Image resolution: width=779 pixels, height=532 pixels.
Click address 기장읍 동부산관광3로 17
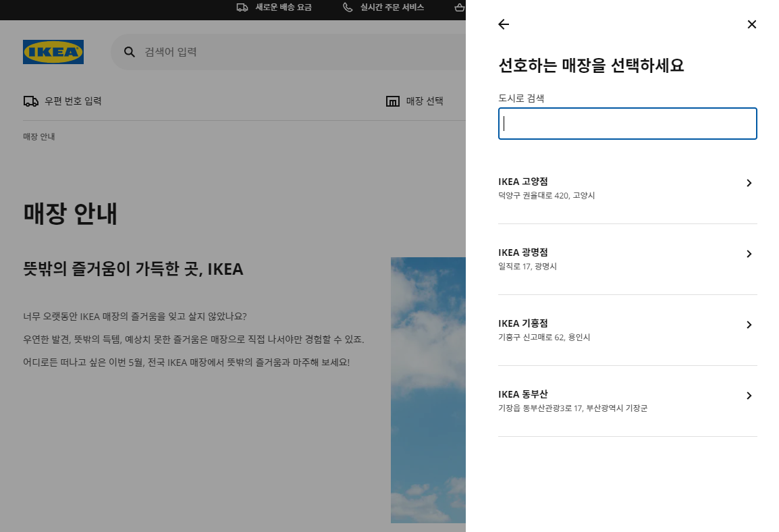541,408
